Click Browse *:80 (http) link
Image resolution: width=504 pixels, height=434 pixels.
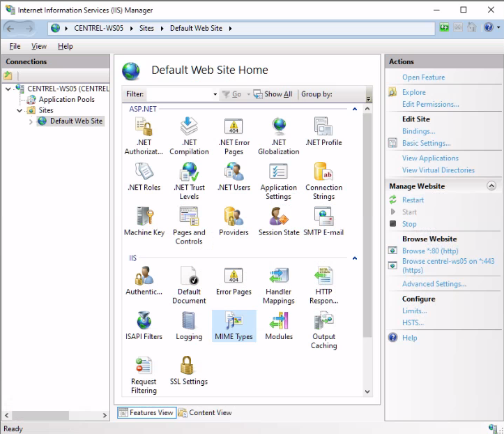coord(429,250)
